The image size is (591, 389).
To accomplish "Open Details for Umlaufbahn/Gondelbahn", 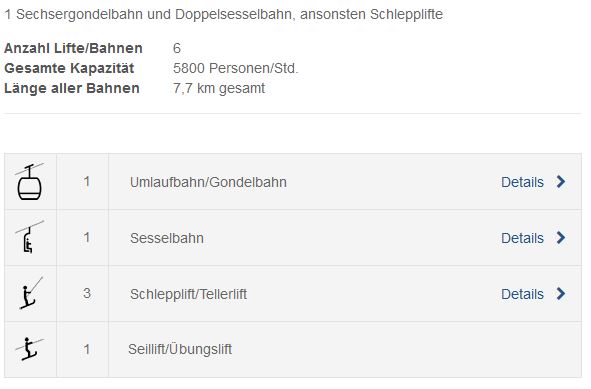I will pyautogui.click(x=522, y=182).
